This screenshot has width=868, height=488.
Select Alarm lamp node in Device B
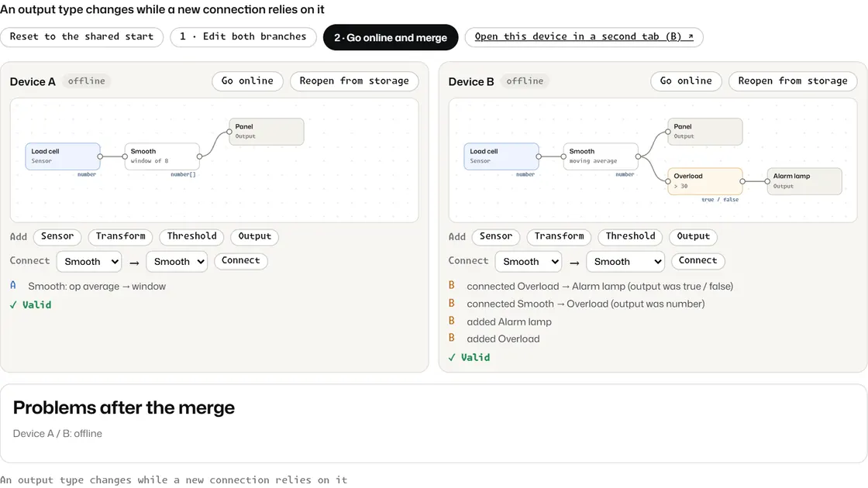pyautogui.click(x=804, y=181)
